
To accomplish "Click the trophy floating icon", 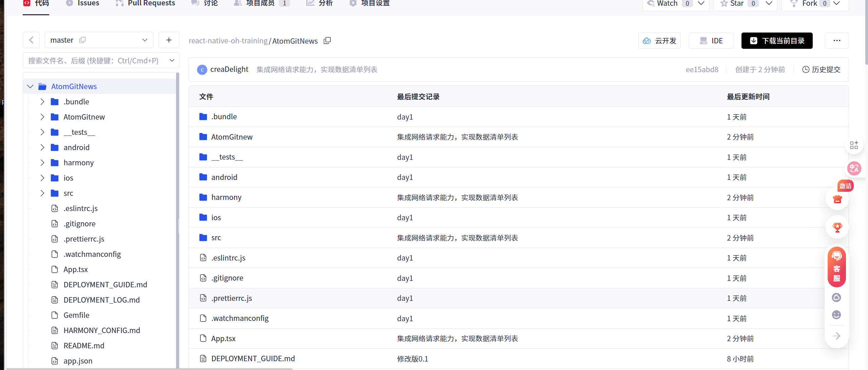I will click(837, 227).
